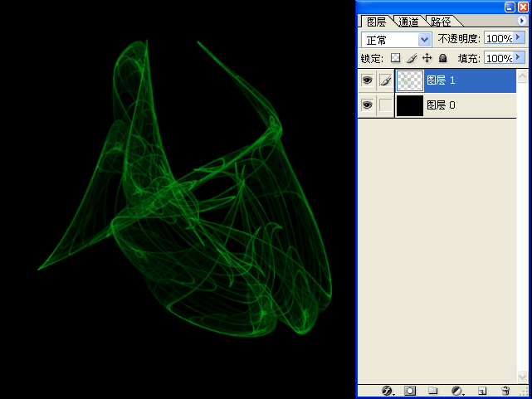The height and width of the screenshot is (399, 532).
Task: Open the layers panel flyout menu arrow
Action: click(521, 21)
